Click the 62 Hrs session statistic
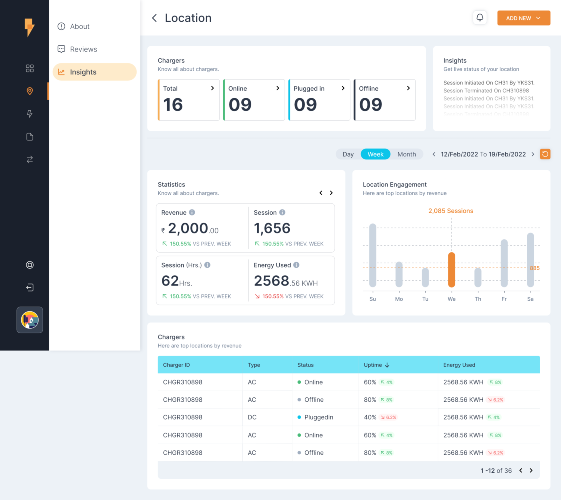This screenshot has height=500, width=561. pyautogui.click(x=177, y=281)
